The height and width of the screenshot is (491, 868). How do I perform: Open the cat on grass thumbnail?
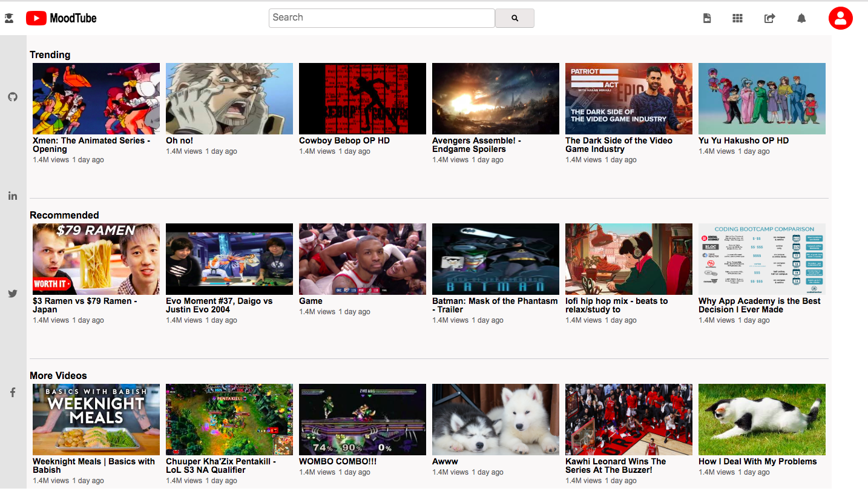click(x=762, y=420)
